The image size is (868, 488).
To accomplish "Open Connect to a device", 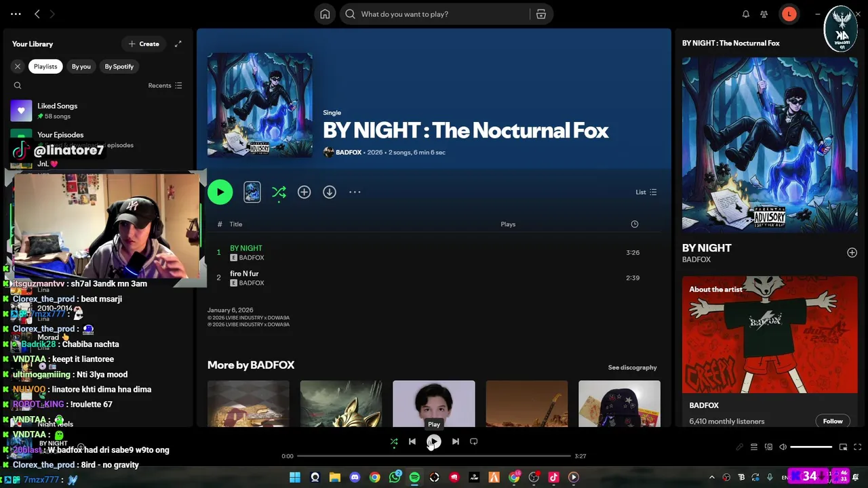I will pyautogui.click(x=768, y=447).
